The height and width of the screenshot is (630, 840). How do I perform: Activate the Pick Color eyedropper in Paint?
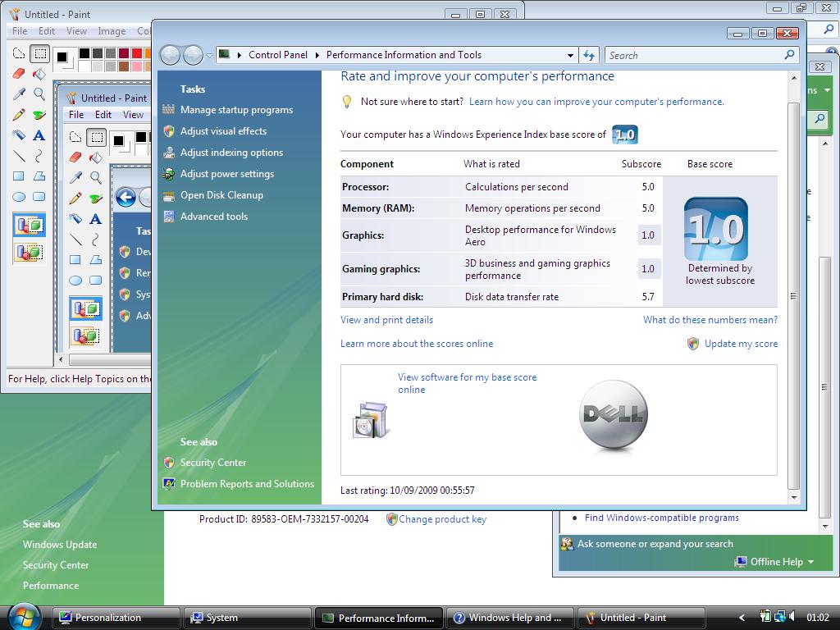(x=19, y=94)
